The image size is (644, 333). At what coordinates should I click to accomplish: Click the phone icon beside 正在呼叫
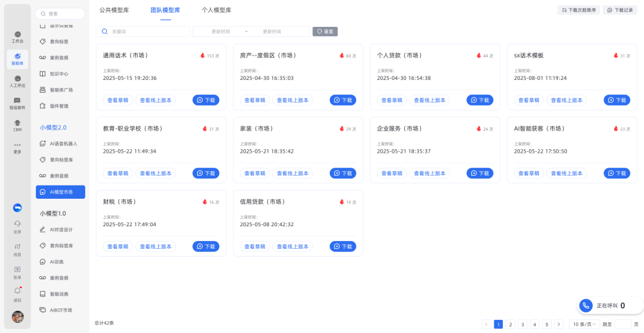(x=586, y=306)
